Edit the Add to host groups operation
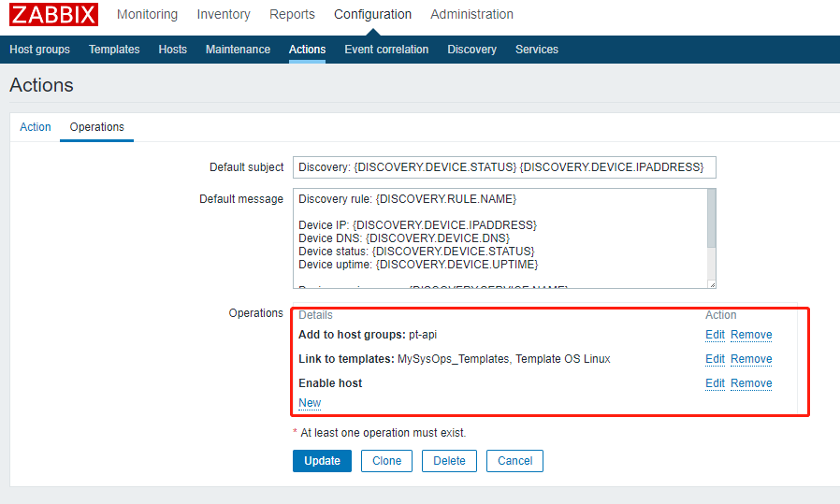This screenshot has width=840, height=504. point(715,335)
